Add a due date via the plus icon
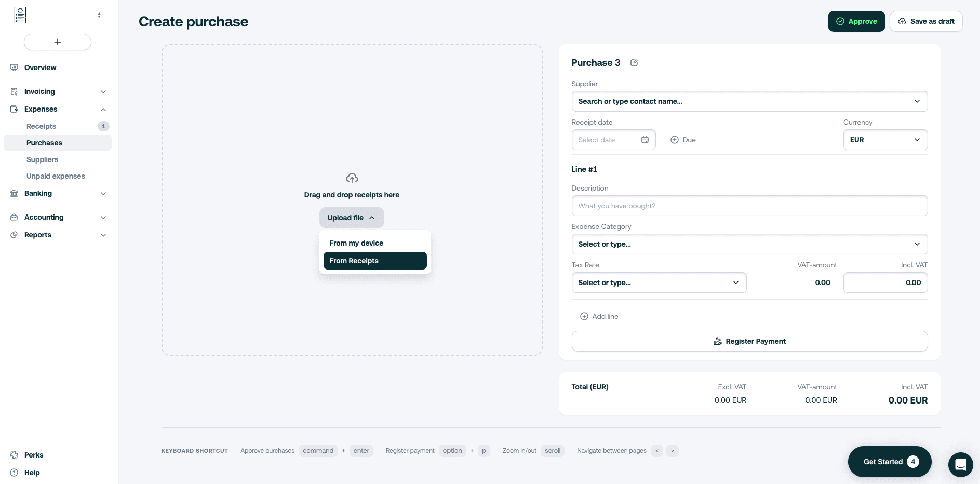The width and height of the screenshot is (980, 484). [675, 140]
